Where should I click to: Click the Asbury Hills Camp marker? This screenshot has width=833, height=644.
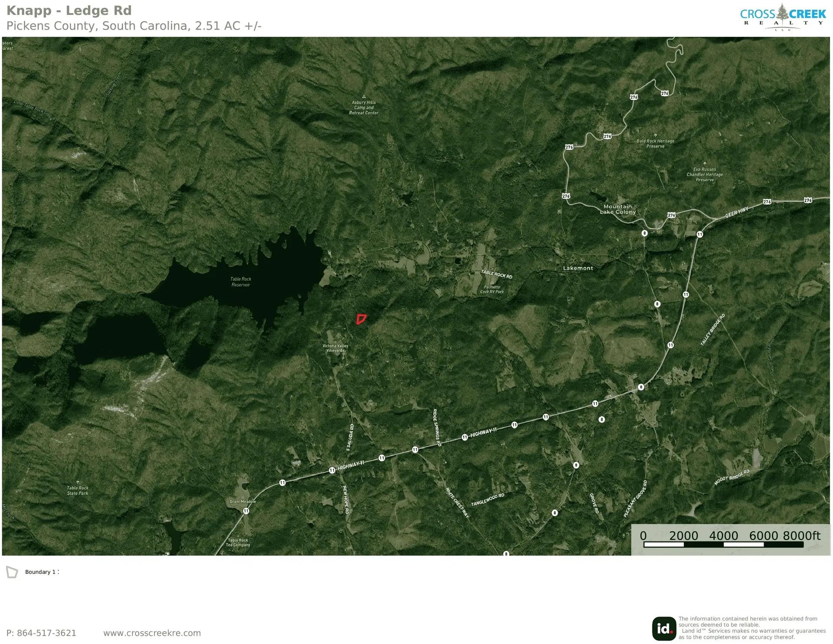364,96
